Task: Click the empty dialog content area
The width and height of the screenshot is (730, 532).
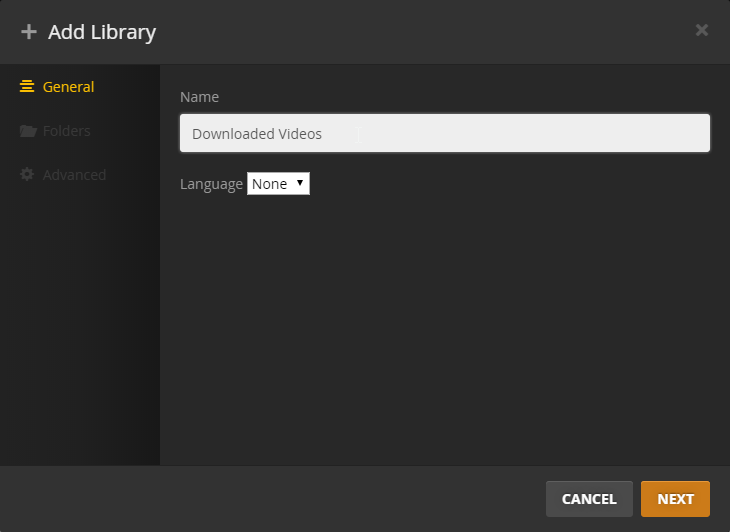Action: tap(445, 326)
